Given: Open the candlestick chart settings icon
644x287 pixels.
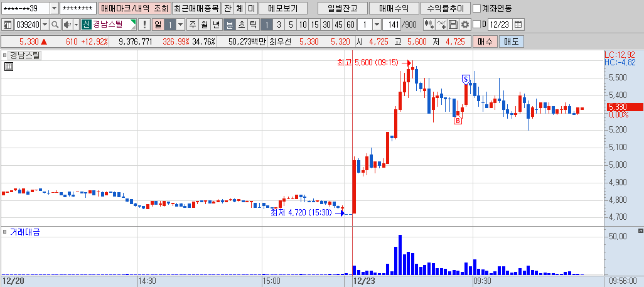Looking at the screenshot, I should pos(429,24).
